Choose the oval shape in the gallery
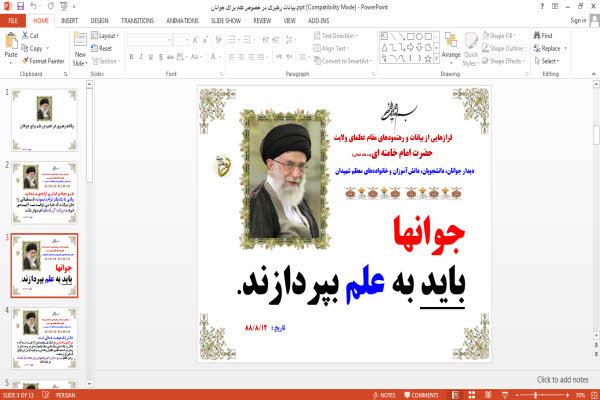 click(419, 36)
